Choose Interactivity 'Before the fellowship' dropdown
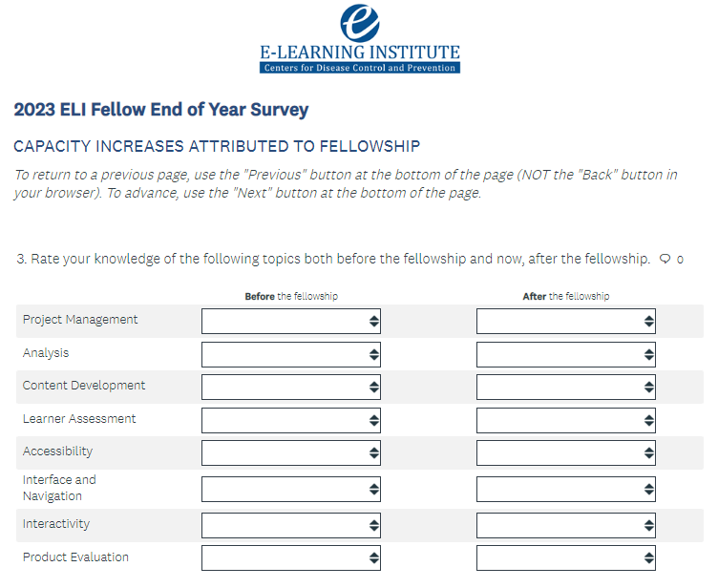 tap(290, 525)
